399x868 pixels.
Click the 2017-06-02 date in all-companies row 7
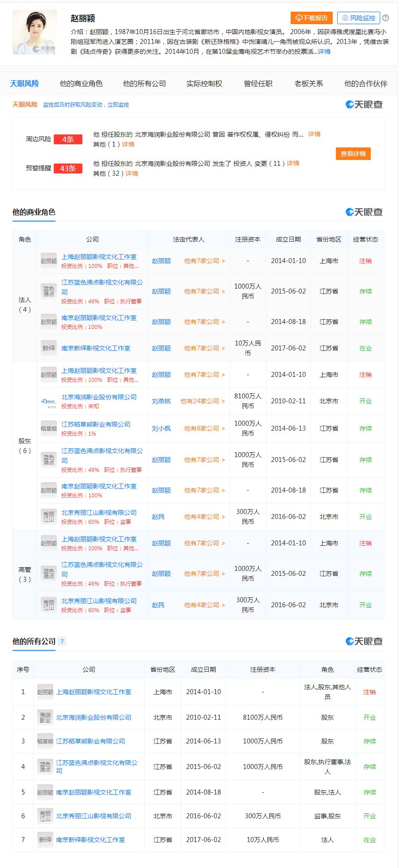(204, 840)
